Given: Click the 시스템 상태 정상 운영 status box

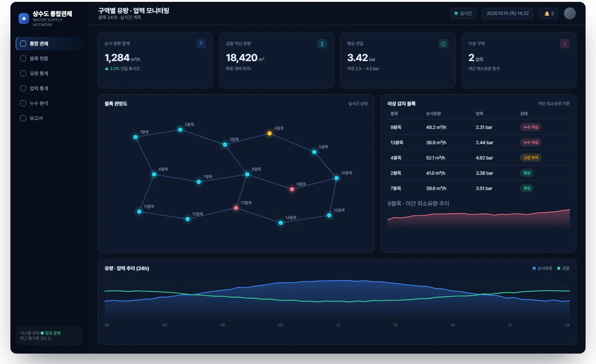Looking at the screenshot, I should pyautogui.click(x=49, y=336).
